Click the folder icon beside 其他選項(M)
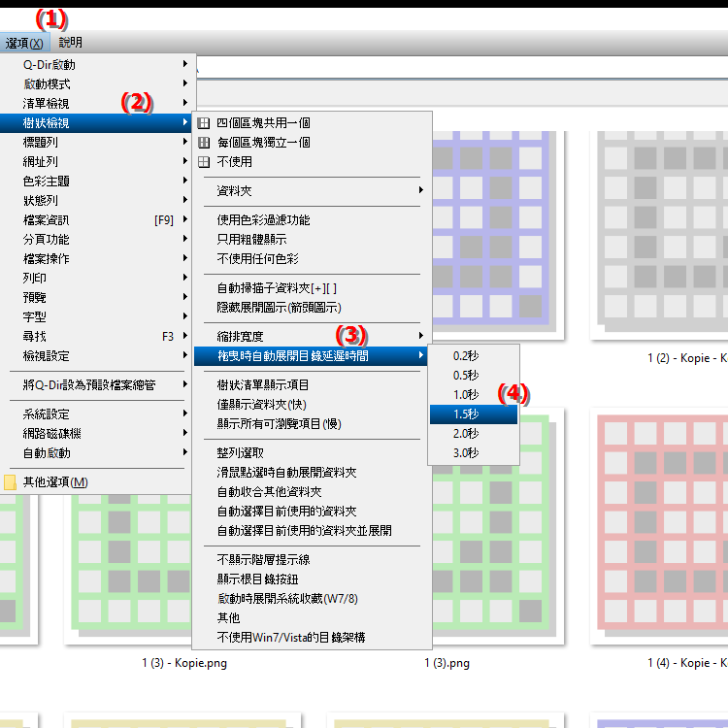Viewport: 728px width, 728px height. click(x=11, y=482)
